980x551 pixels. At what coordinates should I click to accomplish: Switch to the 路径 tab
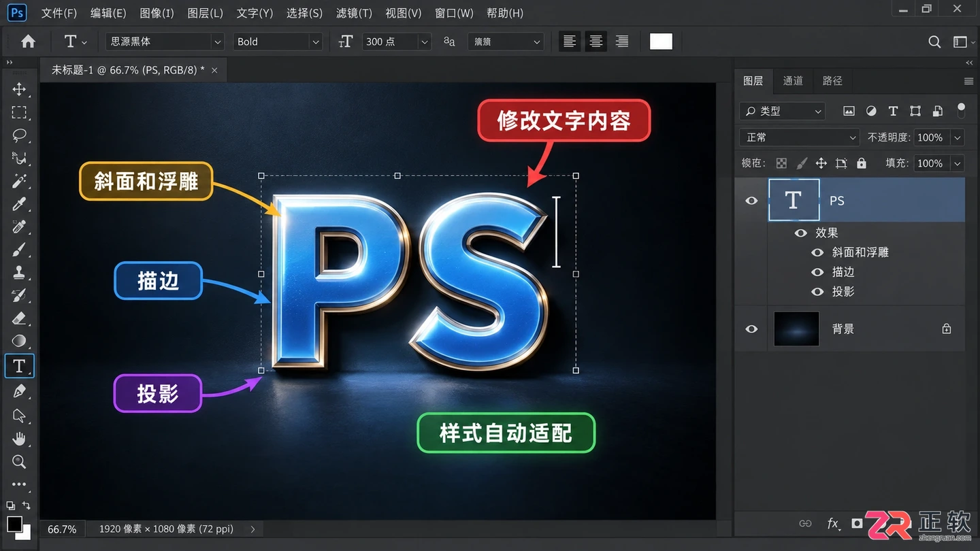pyautogui.click(x=832, y=81)
